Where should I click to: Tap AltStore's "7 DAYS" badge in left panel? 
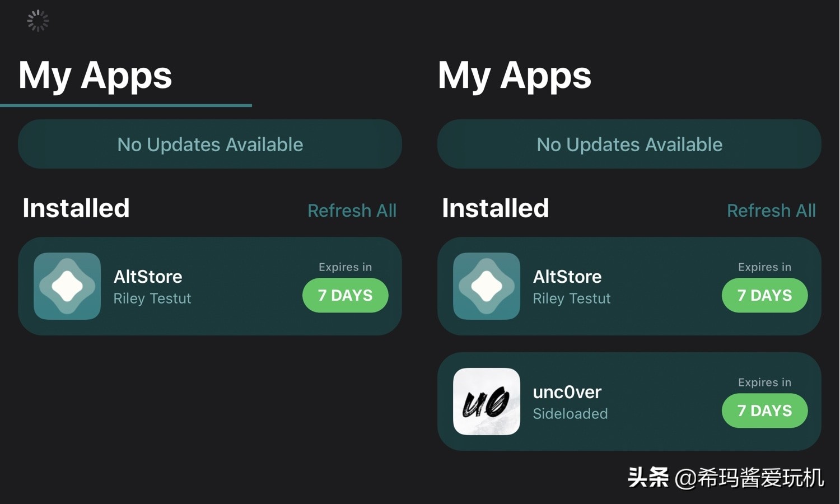tap(345, 295)
